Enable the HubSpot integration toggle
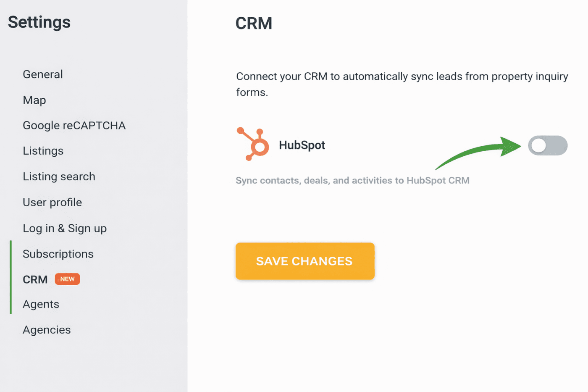588x392 pixels. coord(547,146)
